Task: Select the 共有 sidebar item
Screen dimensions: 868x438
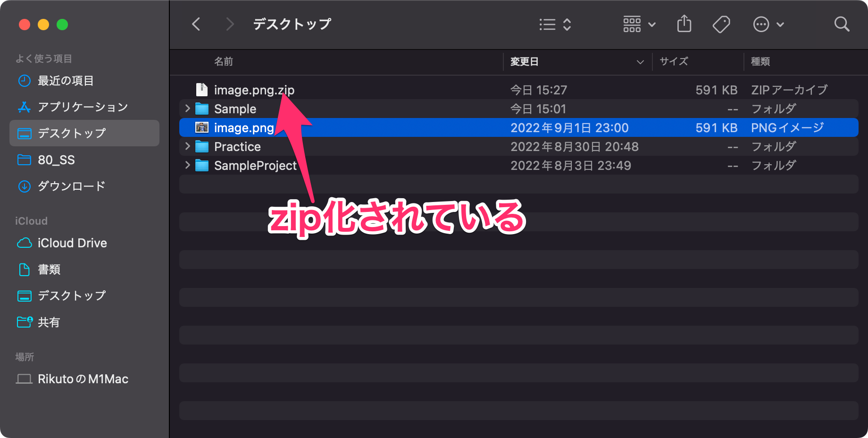Action: point(49,322)
